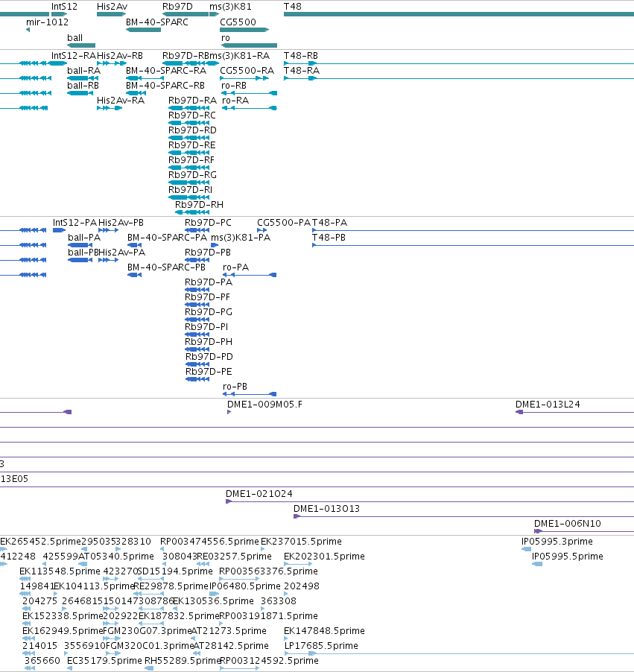
Task: Click protein Rb97D-PE
Action: point(209,372)
